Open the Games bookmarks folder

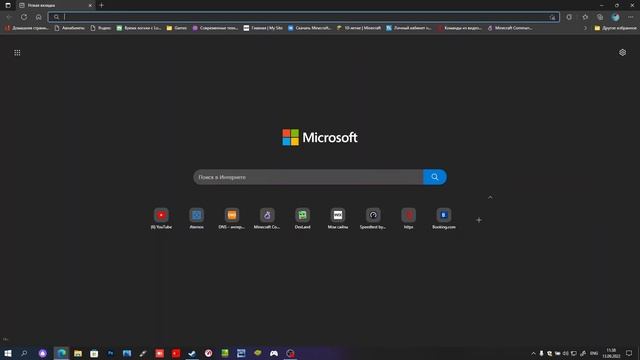[177, 28]
